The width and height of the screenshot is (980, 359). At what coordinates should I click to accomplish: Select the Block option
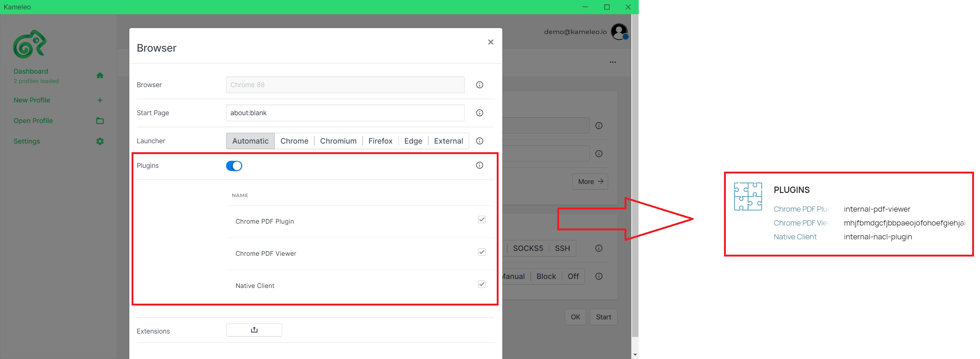click(x=546, y=276)
